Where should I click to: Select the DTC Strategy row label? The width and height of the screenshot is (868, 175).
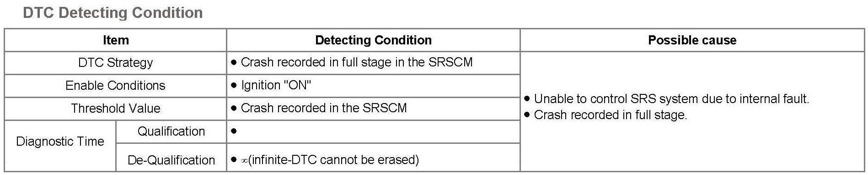(x=115, y=63)
